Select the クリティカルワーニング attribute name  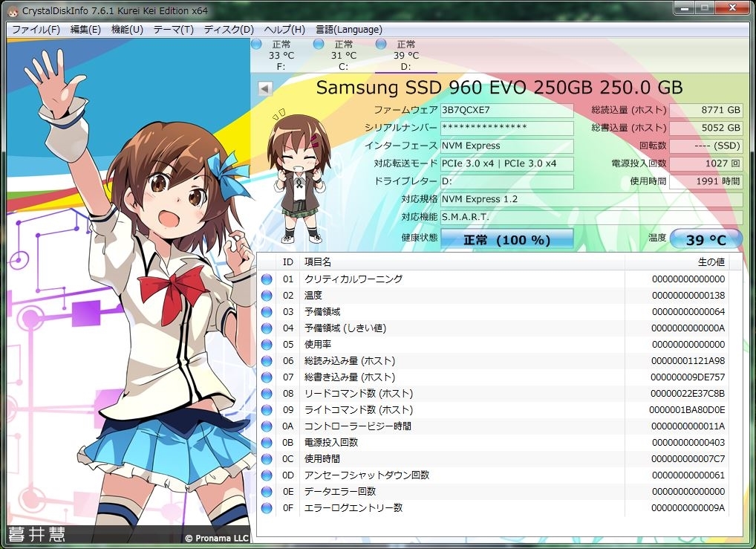[353, 279]
